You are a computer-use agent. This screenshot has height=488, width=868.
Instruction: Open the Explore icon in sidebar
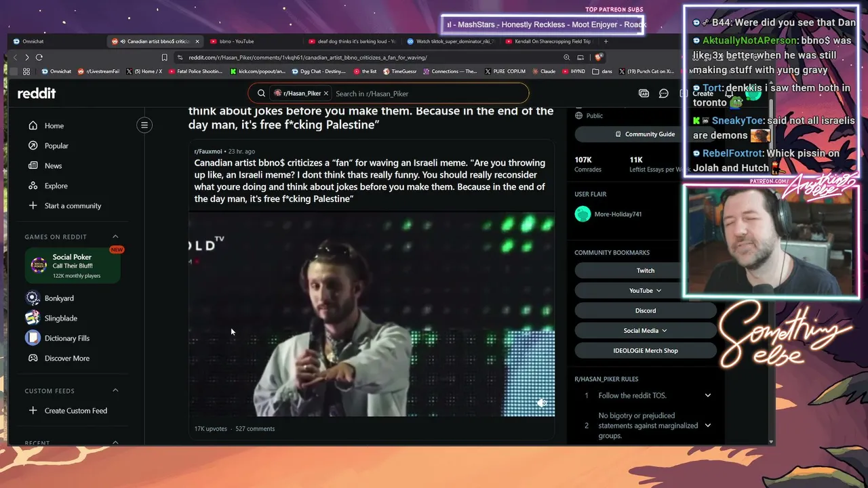click(33, 186)
